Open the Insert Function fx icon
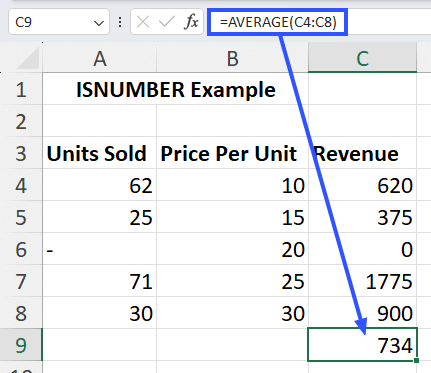This screenshot has width=431, height=373. [191, 22]
